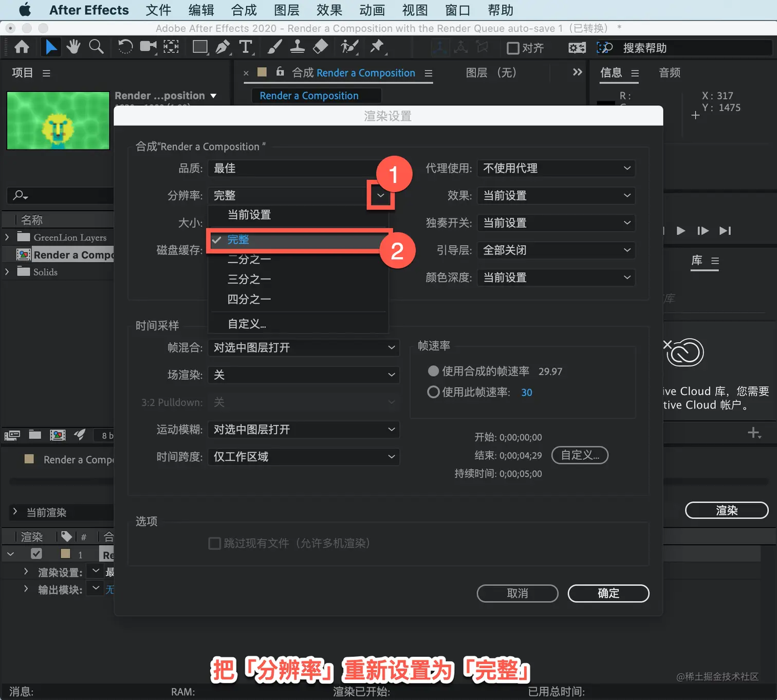Open the 颜色深度 dropdown

[x=556, y=277]
